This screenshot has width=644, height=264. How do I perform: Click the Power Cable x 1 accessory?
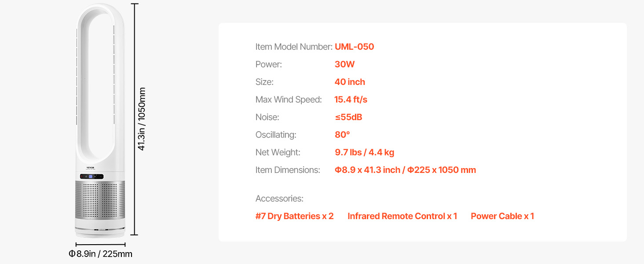pos(502,216)
